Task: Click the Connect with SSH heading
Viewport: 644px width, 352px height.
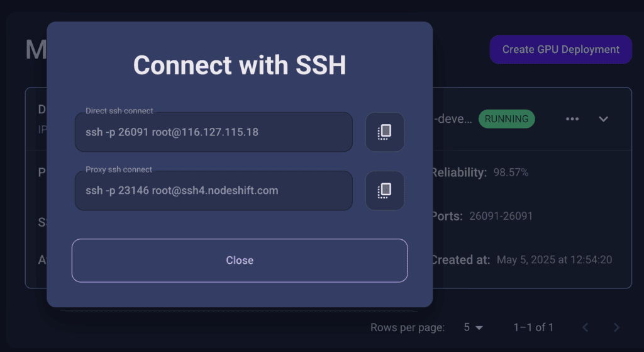Action: coord(240,65)
